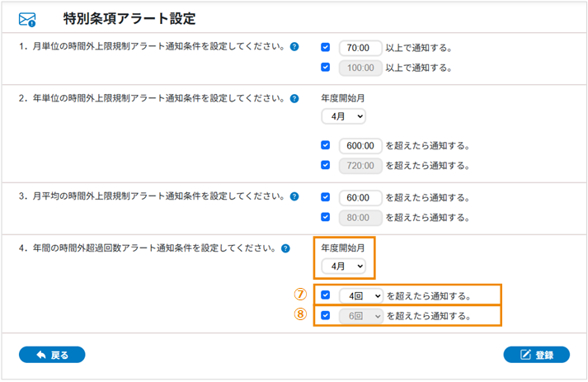Click the 600:00 yearly hours input field
Image resolution: width=588 pixels, height=382 pixels.
360,146
